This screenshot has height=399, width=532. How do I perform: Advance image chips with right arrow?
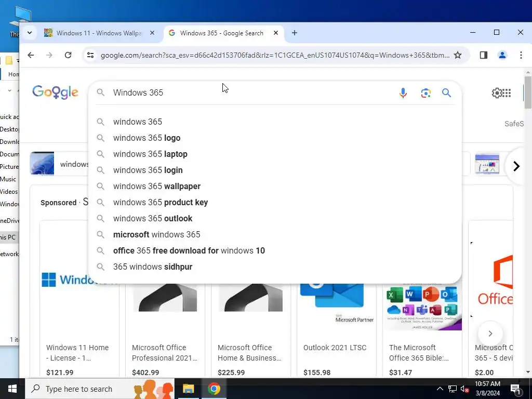pyautogui.click(x=516, y=166)
